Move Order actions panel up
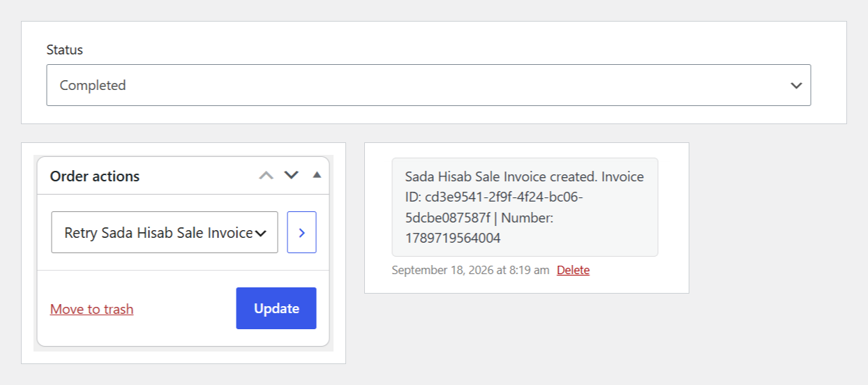This screenshot has height=385, width=868. click(266, 175)
